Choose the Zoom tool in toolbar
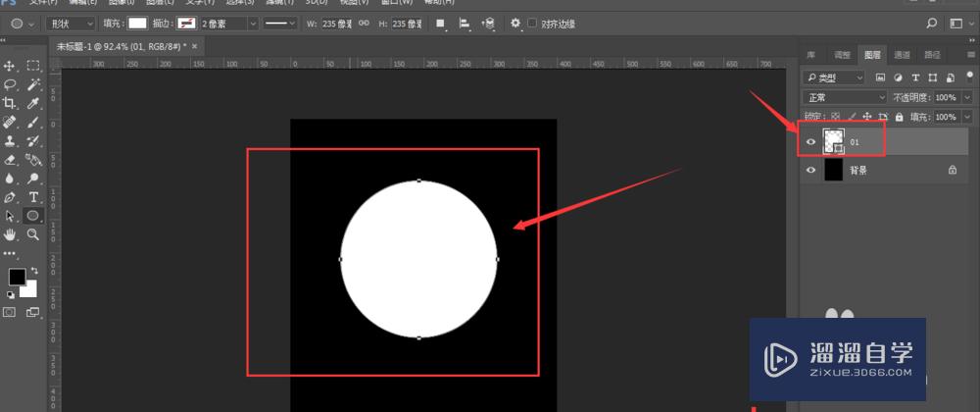 coord(33,234)
